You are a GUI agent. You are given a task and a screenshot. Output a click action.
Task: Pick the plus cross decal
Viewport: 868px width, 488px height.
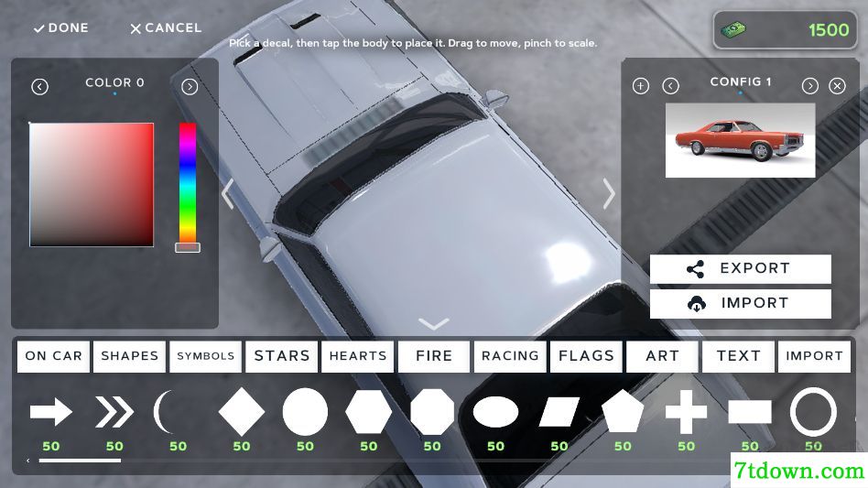tap(686, 412)
